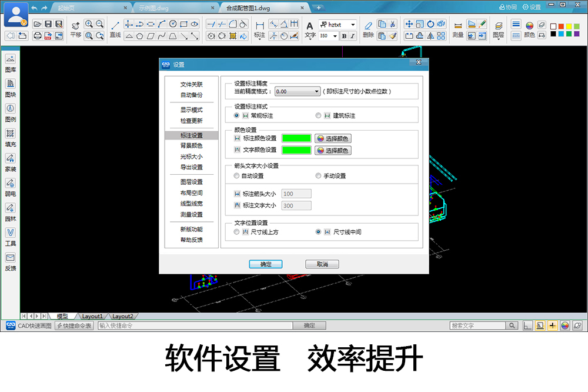Image resolution: width=588 pixels, height=392 pixels.
Task: Expand the 当前精度格式 precision dropdown
Action: (x=316, y=91)
